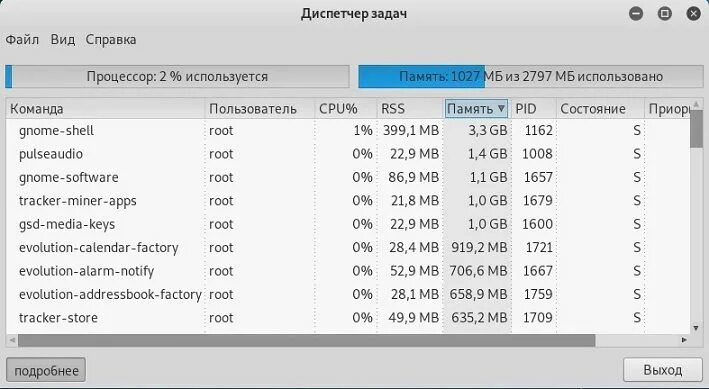Click the 1,4 GB memory value
Screen dimensions: 709x389
(x=487, y=154)
